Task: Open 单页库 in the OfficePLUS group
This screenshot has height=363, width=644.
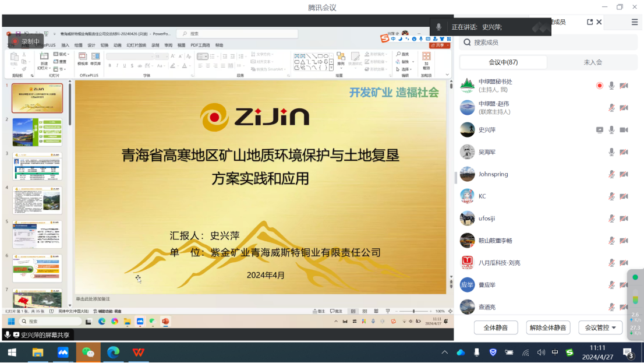Action: [95, 59]
